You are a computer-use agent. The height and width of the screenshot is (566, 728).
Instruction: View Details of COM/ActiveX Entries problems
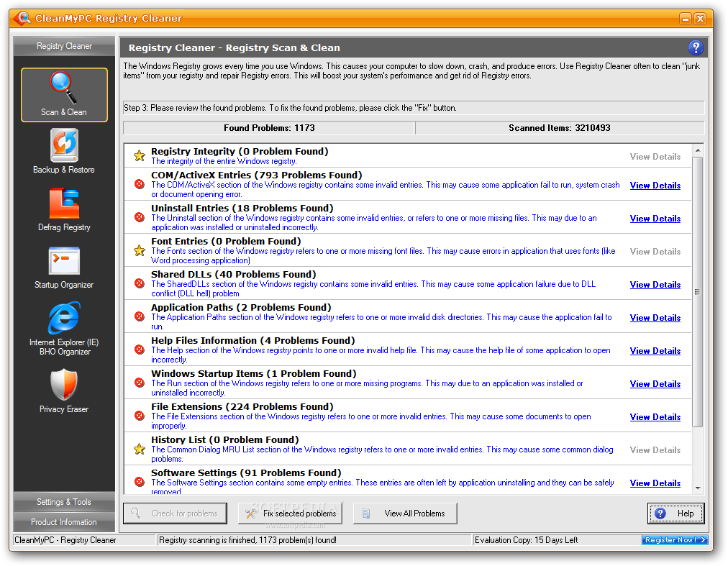655,186
